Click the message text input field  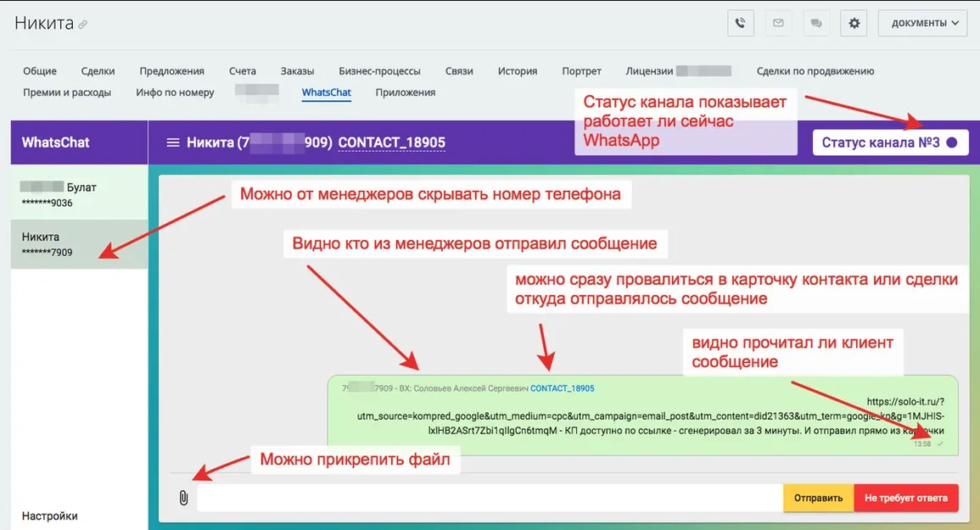[x=489, y=498]
